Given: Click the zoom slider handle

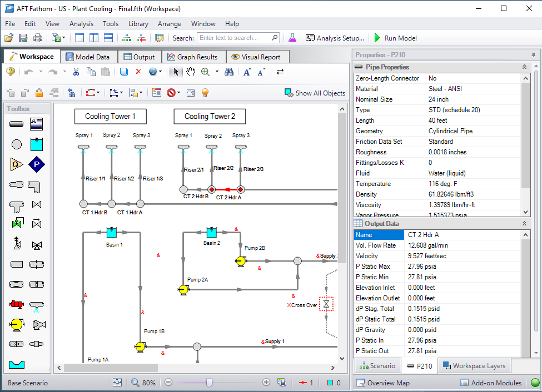Looking at the screenshot, I should (209, 383).
